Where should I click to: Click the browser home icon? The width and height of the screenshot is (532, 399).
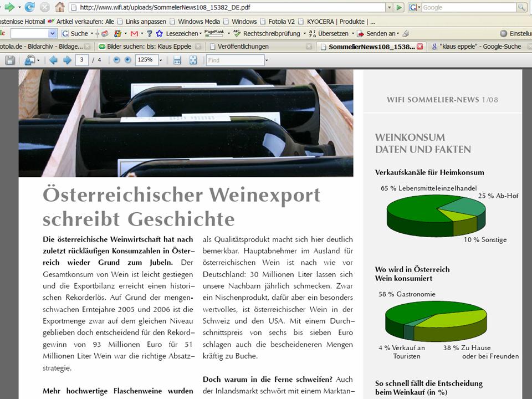click(x=59, y=7)
